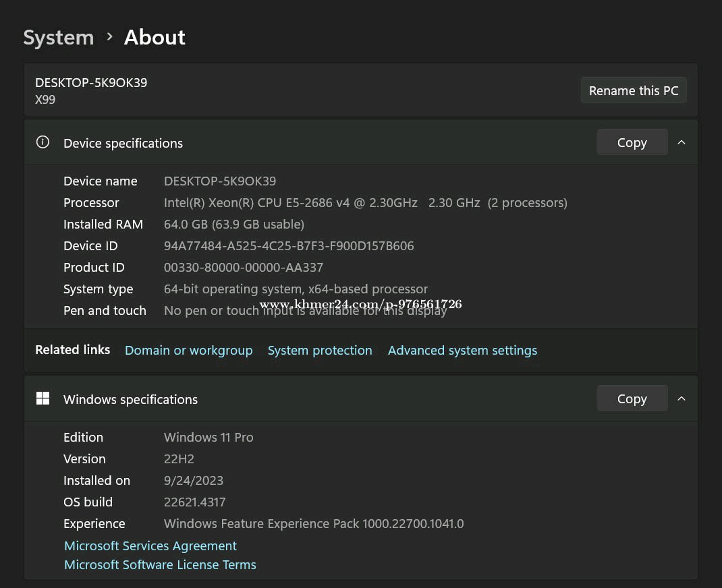
Task: Select the 64-bit operating system value
Action: (x=296, y=289)
